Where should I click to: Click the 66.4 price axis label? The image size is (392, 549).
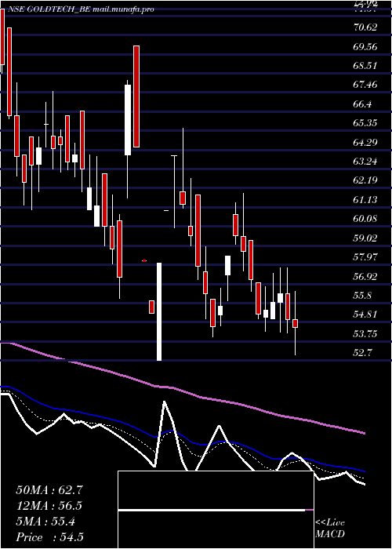363,104
